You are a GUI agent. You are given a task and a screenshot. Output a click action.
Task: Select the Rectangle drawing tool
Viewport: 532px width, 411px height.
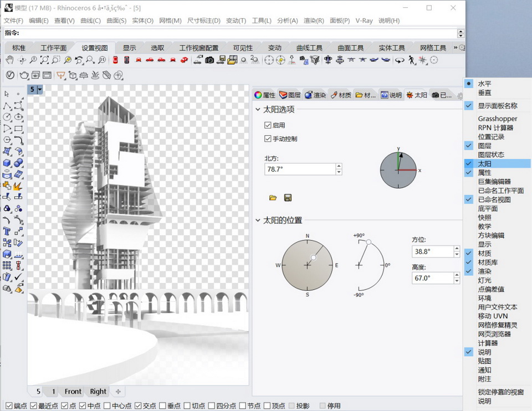pyautogui.click(x=19, y=129)
